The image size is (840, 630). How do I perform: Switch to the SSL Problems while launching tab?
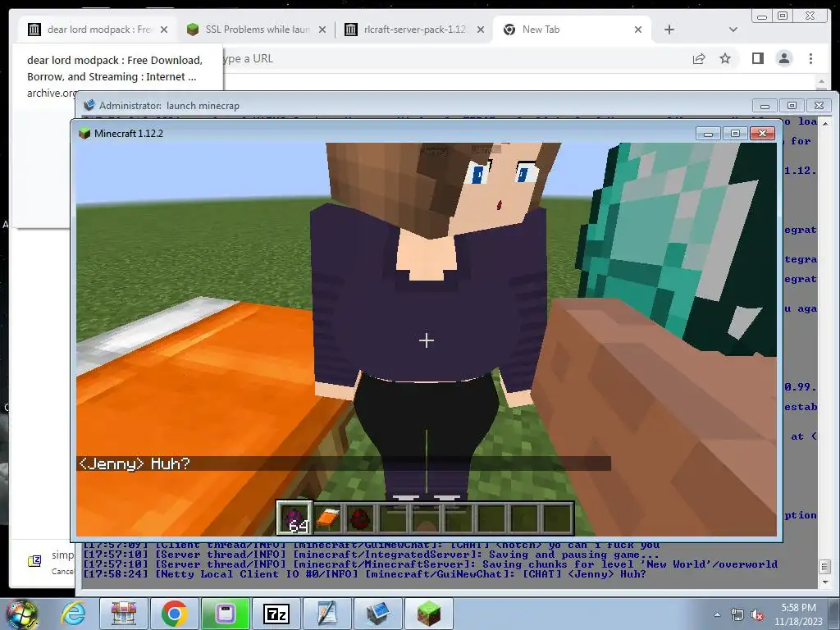(x=256, y=30)
